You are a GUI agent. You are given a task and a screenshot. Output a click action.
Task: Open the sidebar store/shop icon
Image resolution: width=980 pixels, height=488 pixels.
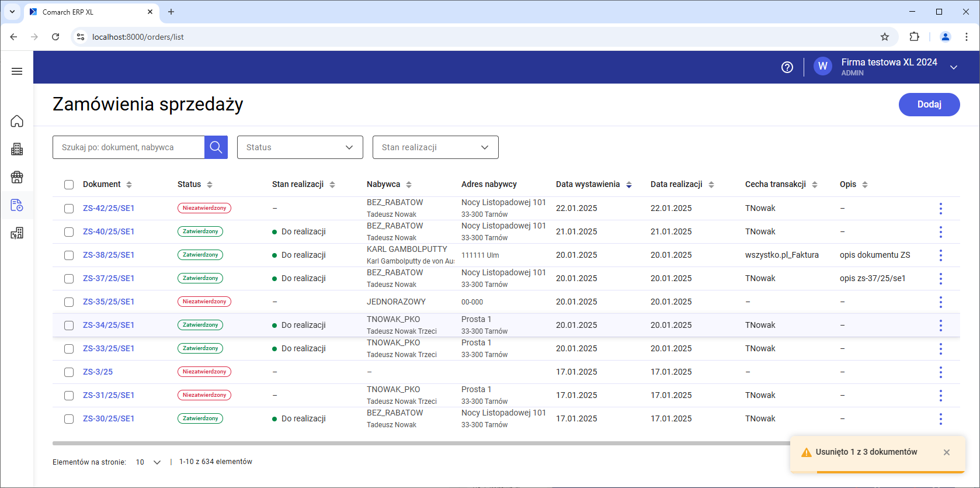17,177
